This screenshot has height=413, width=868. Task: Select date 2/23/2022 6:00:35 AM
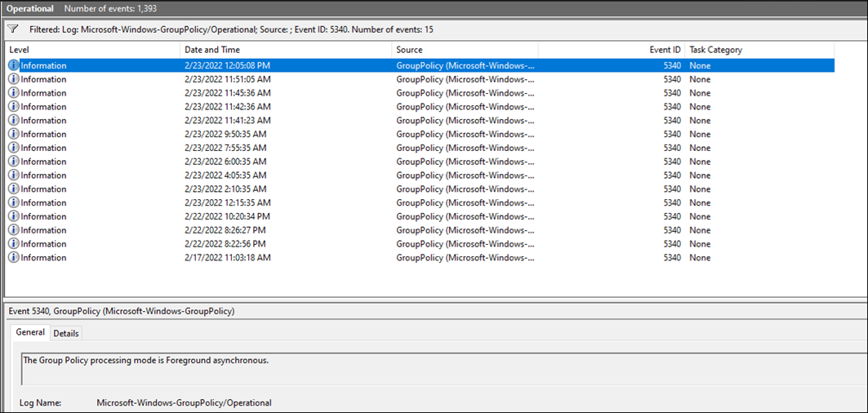click(225, 162)
